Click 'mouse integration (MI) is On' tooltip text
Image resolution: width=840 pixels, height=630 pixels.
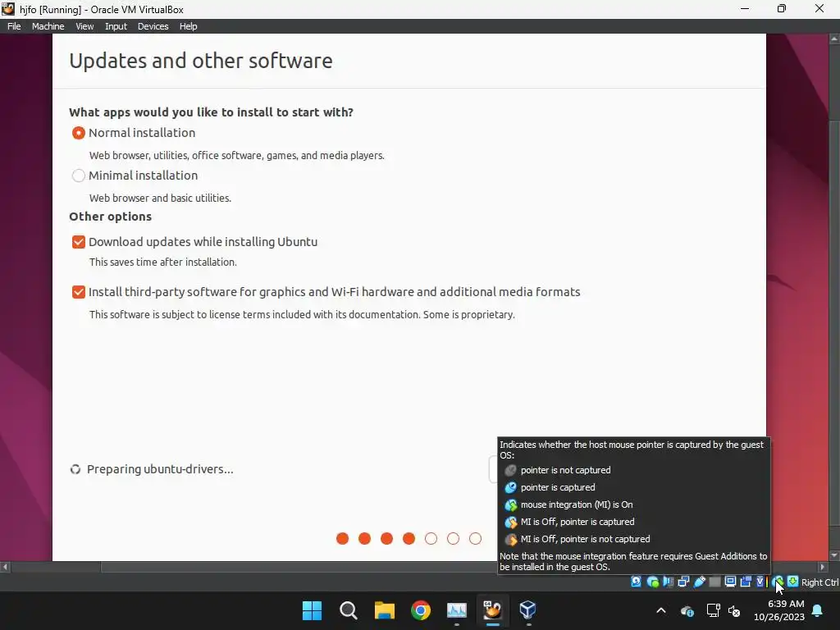coord(577,504)
